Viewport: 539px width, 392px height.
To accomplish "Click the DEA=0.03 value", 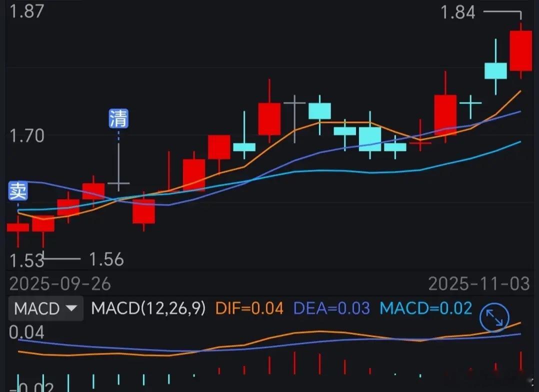I will tap(331, 308).
